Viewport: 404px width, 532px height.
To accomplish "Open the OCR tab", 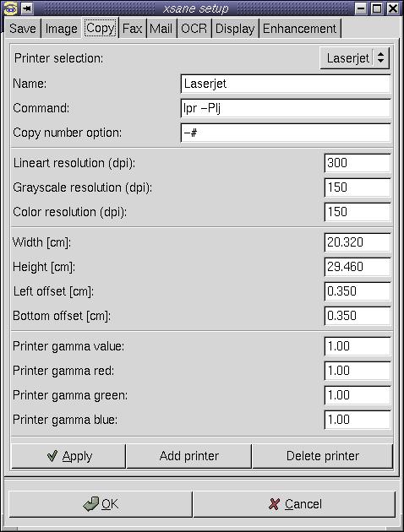I will coord(194,29).
